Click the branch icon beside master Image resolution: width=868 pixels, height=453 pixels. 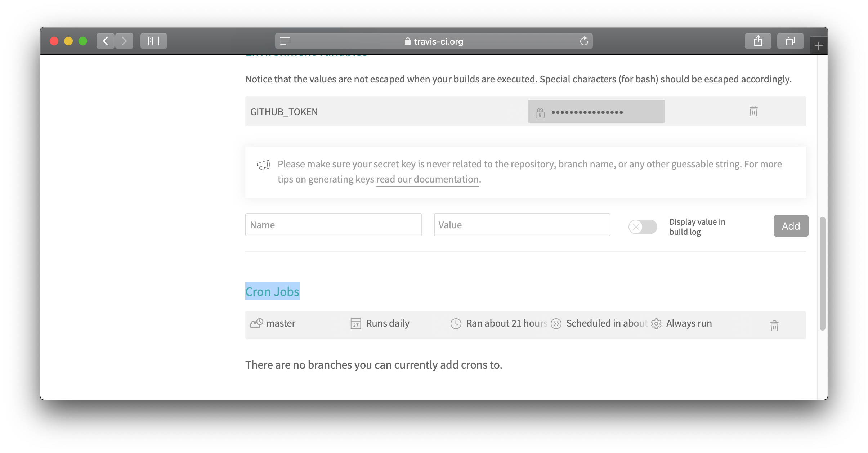click(256, 323)
